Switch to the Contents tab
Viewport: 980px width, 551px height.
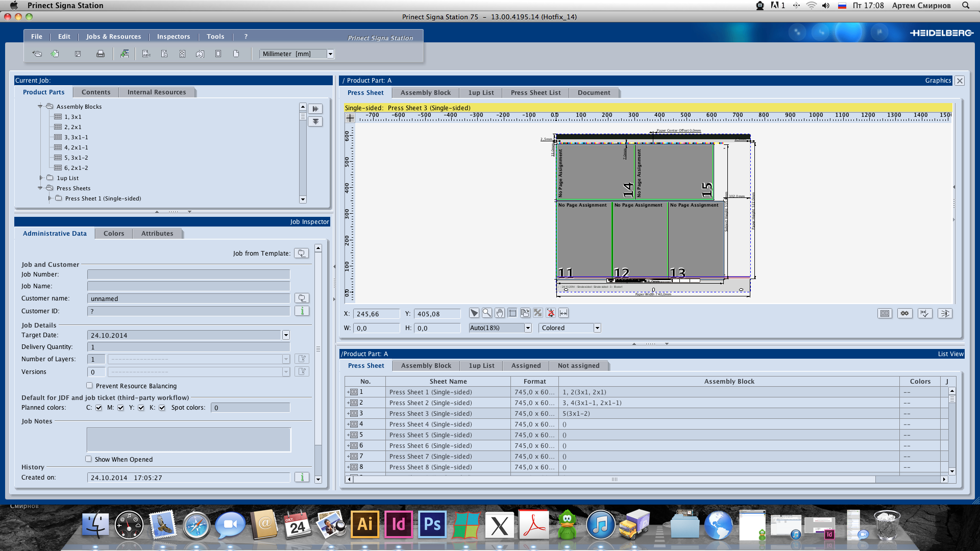(x=96, y=92)
